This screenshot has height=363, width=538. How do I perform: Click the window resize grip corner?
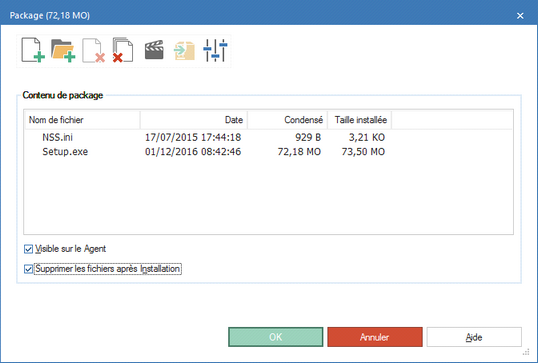coord(526,352)
